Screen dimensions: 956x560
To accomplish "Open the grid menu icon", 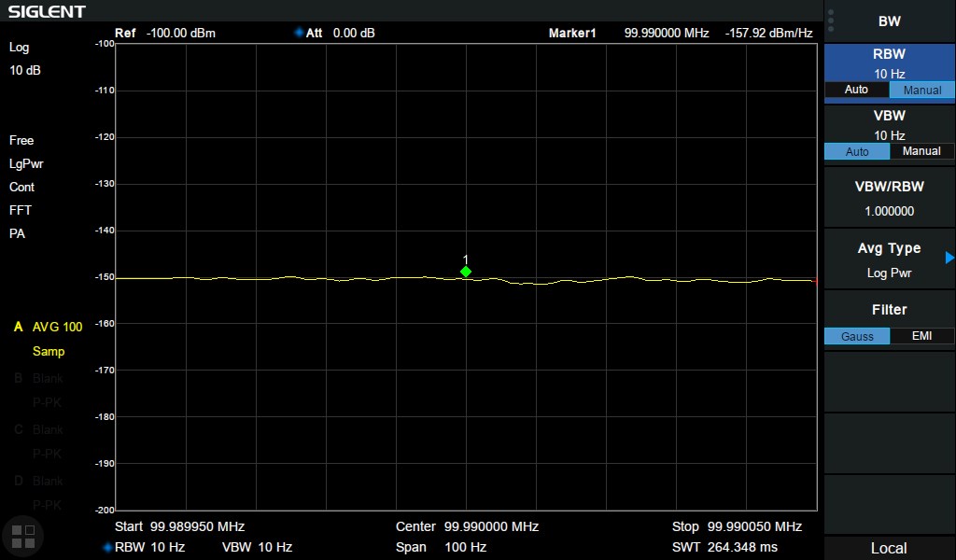I will click(22, 535).
